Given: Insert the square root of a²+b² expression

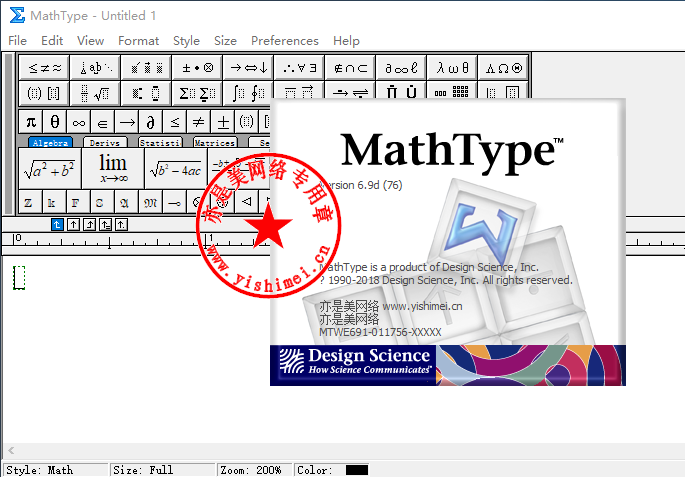Looking at the screenshot, I should tap(50, 169).
